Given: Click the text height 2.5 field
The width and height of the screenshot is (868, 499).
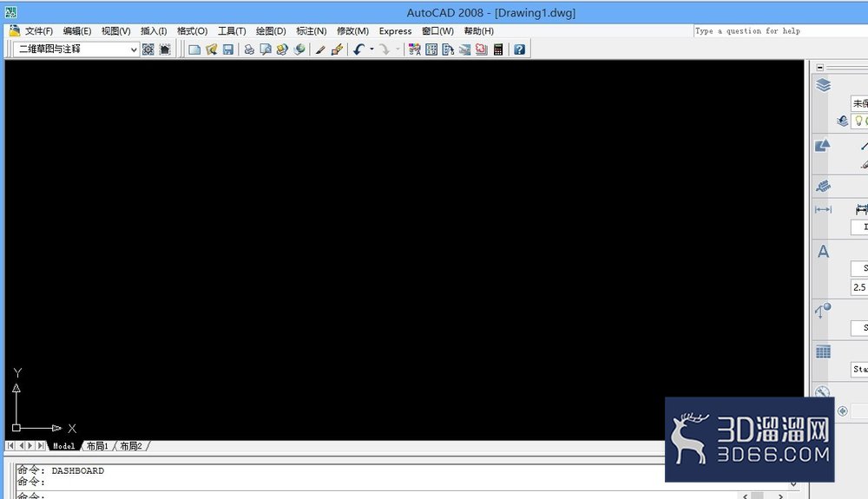Looking at the screenshot, I should pos(859,287).
